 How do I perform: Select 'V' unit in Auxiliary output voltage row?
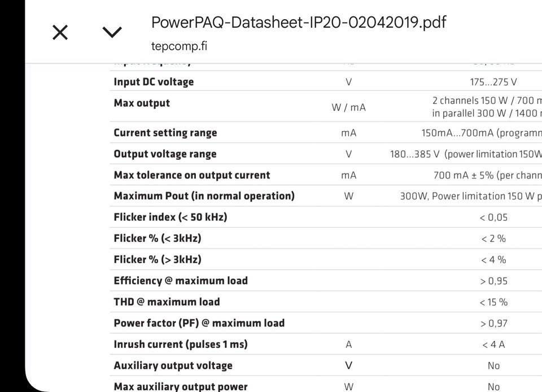[x=348, y=365]
